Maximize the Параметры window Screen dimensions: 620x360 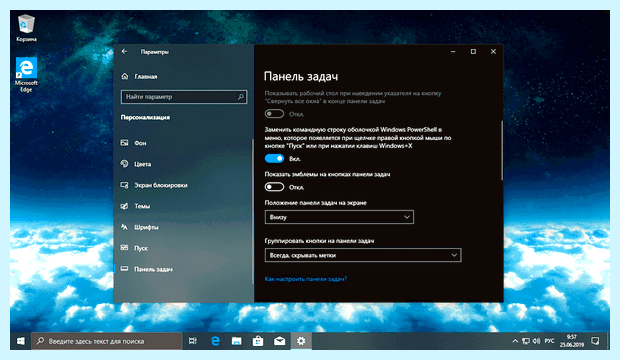473,51
